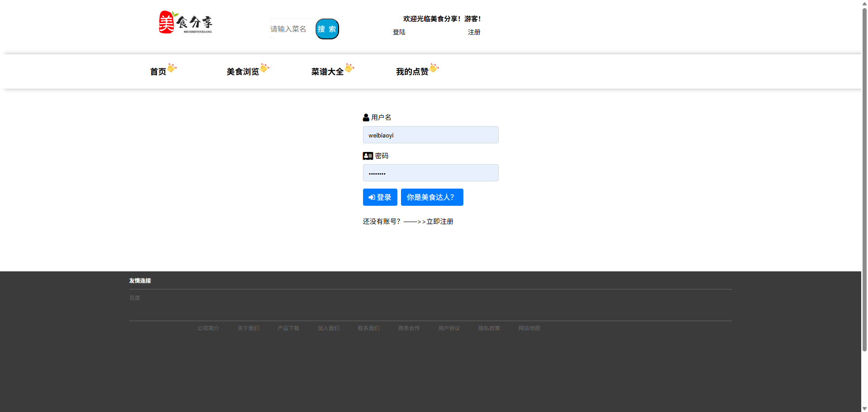Click the 搜索 search button

point(327,29)
